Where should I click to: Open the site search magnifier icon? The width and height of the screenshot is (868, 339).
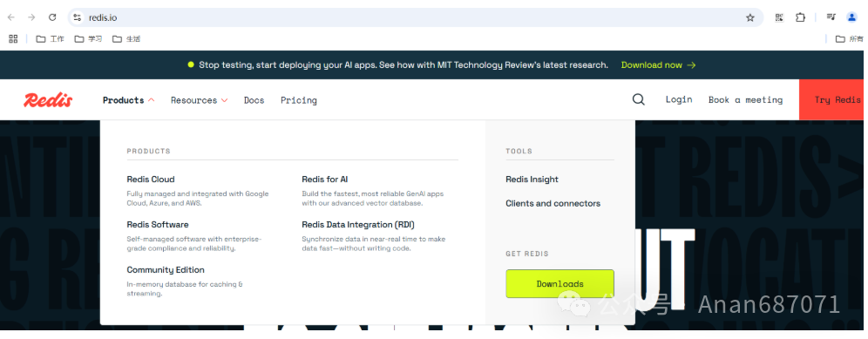(638, 99)
